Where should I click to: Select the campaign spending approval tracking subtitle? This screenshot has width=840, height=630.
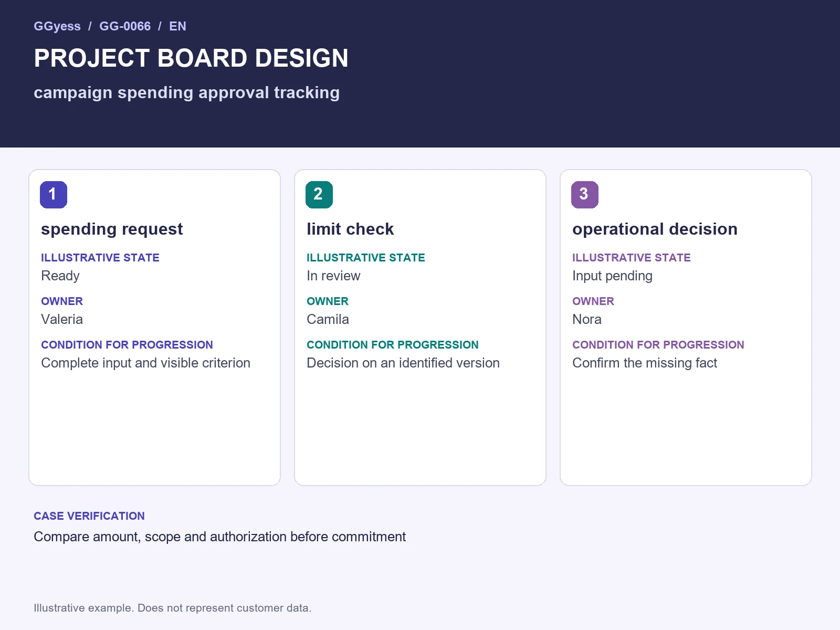[x=187, y=92]
